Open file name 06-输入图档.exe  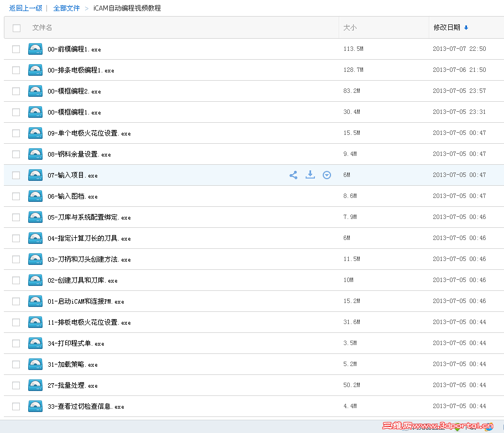[x=72, y=196]
